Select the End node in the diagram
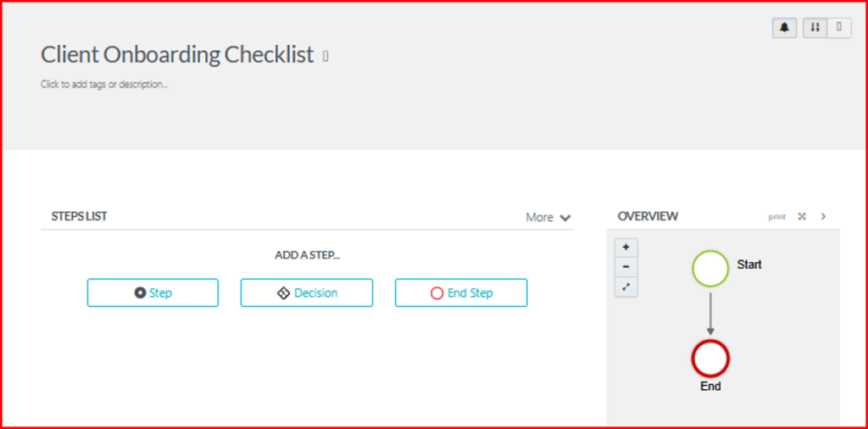The height and width of the screenshot is (429, 868). coord(710,359)
